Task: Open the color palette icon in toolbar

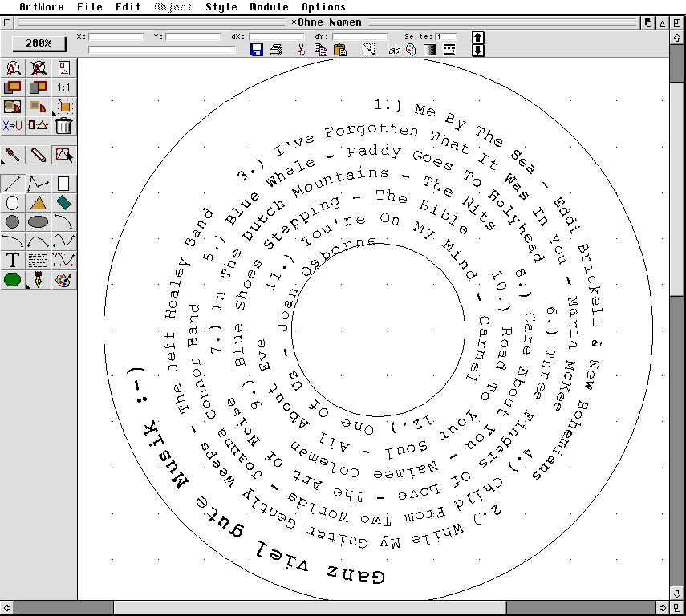Action: pos(412,50)
